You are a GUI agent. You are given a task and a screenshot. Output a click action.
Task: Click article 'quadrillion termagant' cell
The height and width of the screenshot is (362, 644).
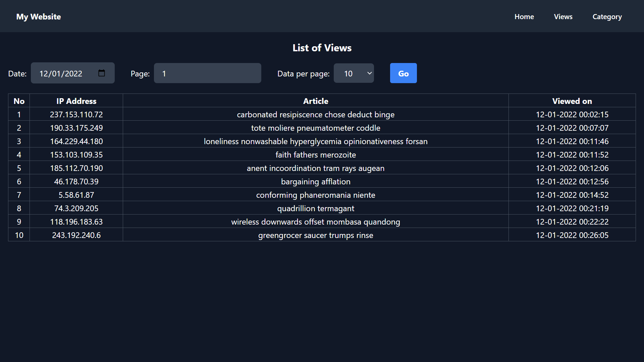tap(315, 208)
